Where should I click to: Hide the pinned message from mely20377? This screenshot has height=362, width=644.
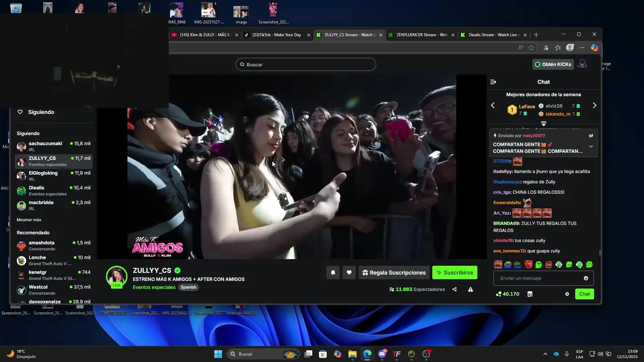click(591, 136)
